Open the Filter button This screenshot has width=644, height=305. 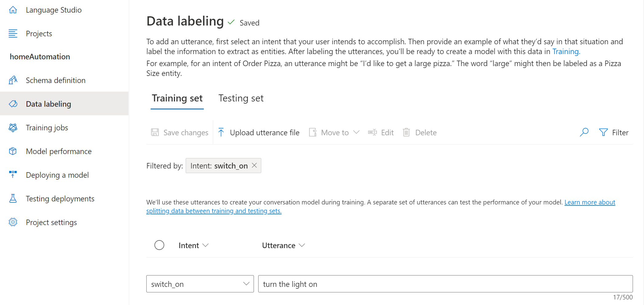[614, 133]
